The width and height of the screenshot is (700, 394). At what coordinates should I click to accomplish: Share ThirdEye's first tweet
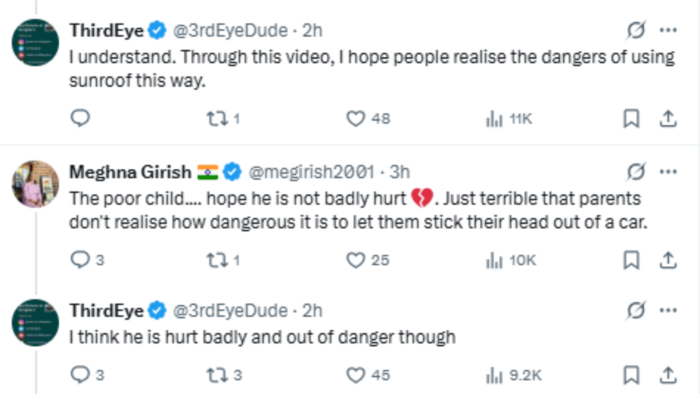[x=668, y=119]
